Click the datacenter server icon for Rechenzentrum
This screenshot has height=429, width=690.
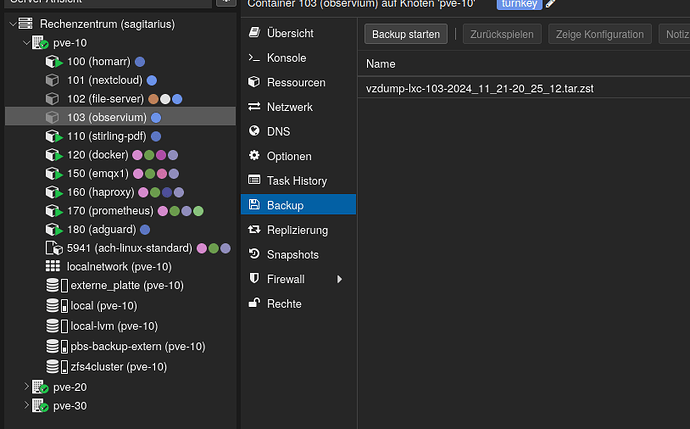click(26, 23)
